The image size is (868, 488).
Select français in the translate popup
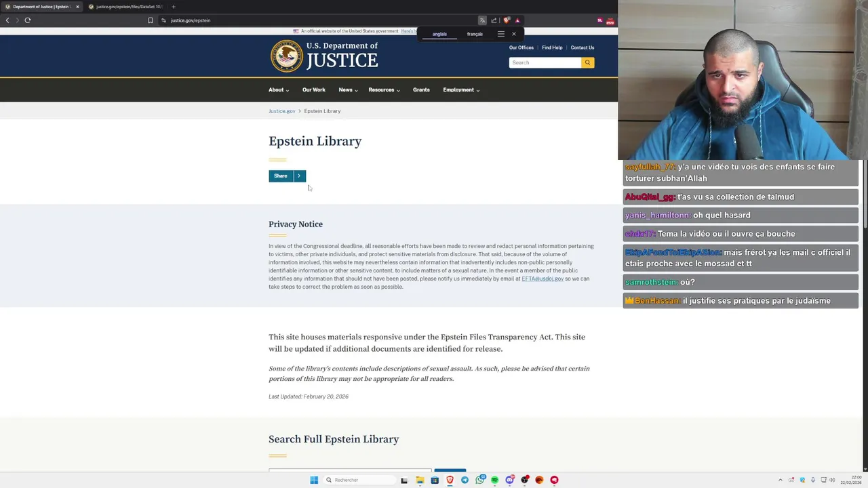click(x=475, y=34)
